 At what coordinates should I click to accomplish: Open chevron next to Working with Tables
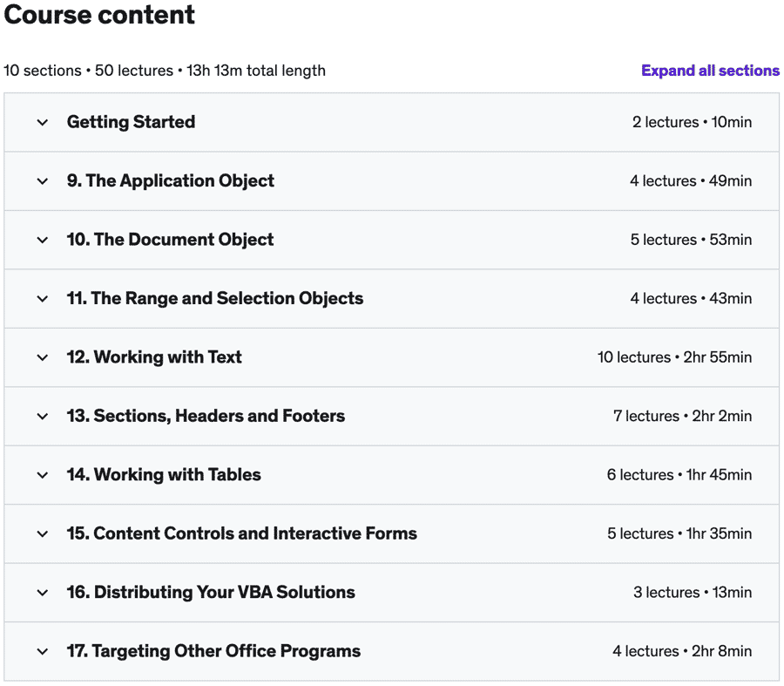43,475
